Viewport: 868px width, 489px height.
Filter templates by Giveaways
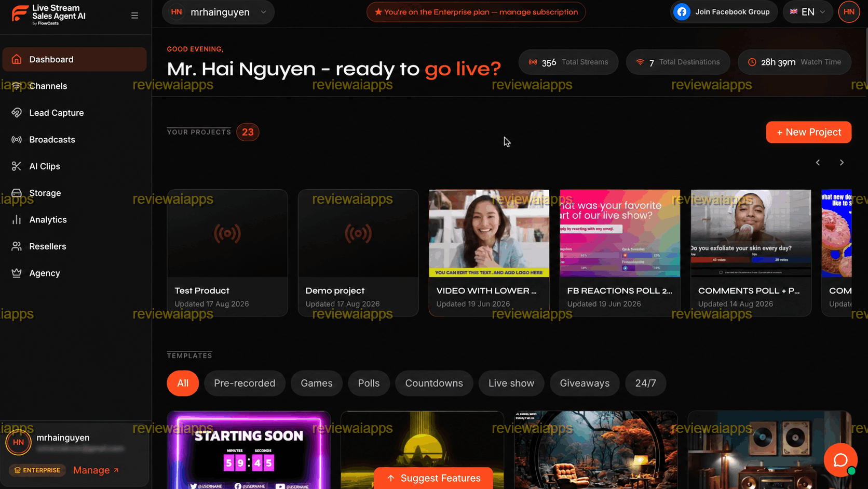point(585,383)
